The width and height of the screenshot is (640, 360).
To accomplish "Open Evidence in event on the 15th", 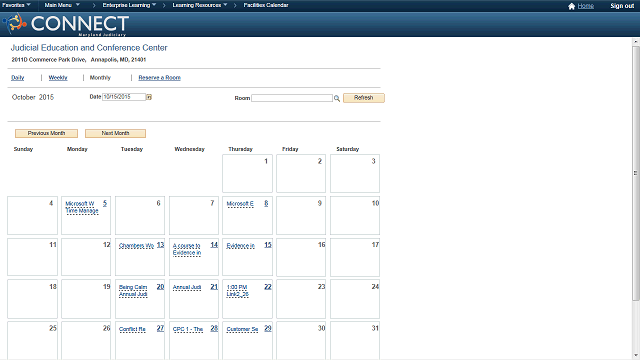I will [x=240, y=246].
